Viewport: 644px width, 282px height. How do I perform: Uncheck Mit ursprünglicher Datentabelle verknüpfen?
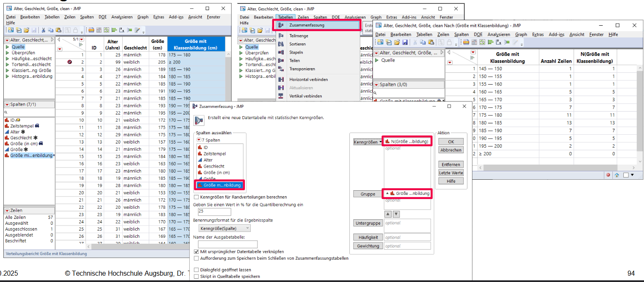[196, 252]
